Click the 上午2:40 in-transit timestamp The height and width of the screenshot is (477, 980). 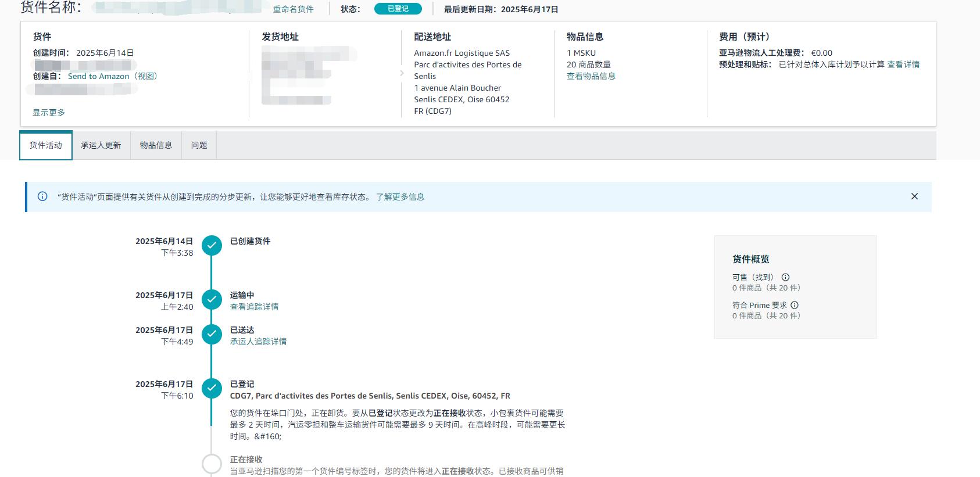[x=177, y=307]
